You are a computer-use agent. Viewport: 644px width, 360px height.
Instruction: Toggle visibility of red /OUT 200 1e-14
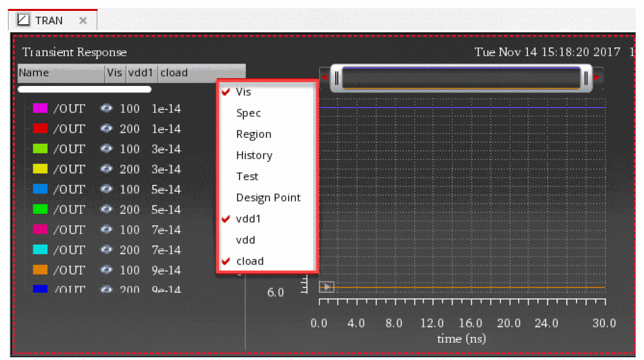107,129
